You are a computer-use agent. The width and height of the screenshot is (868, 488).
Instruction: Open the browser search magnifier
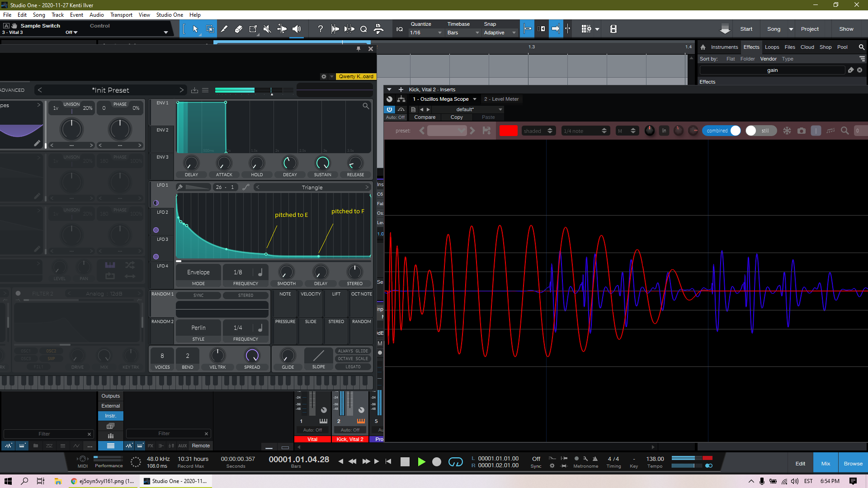(x=862, y=47)
